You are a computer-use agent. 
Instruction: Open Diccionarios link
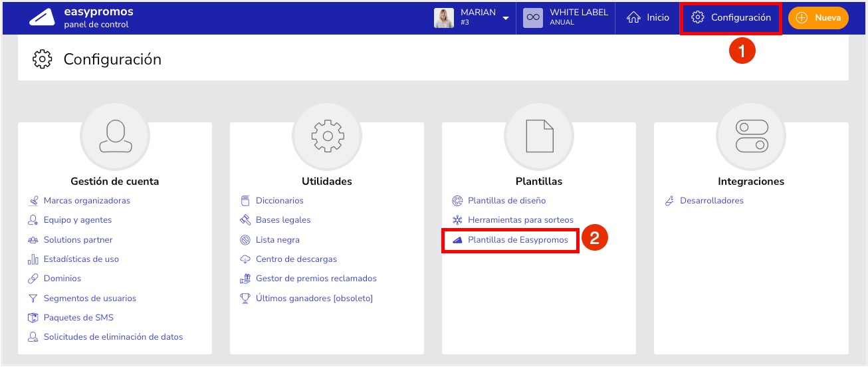[280, 201]
